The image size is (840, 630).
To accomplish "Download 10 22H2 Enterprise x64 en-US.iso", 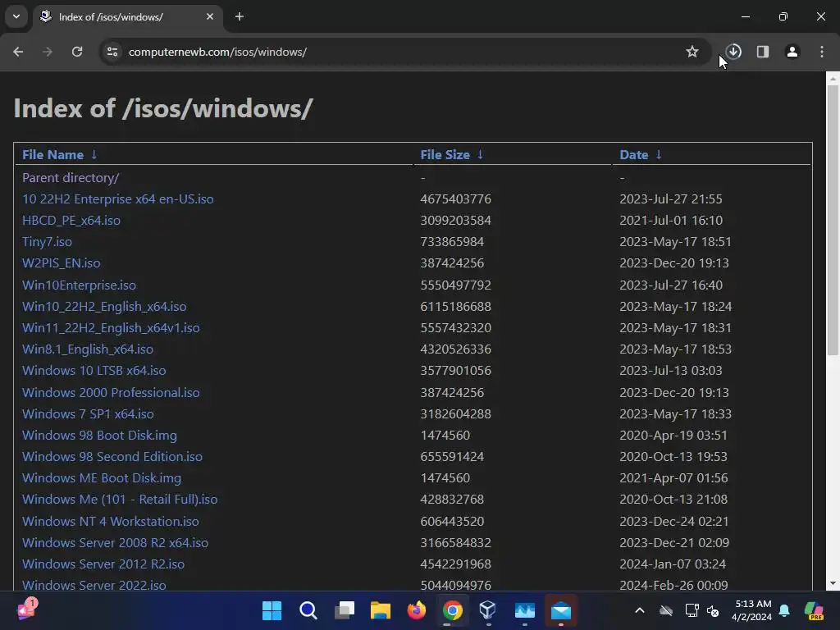I will pos(118,199).
